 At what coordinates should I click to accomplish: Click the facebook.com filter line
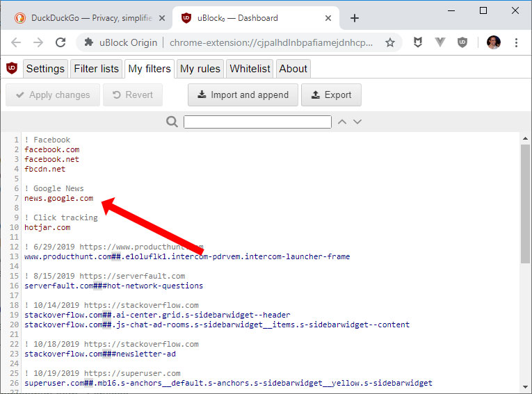(52, 149)
